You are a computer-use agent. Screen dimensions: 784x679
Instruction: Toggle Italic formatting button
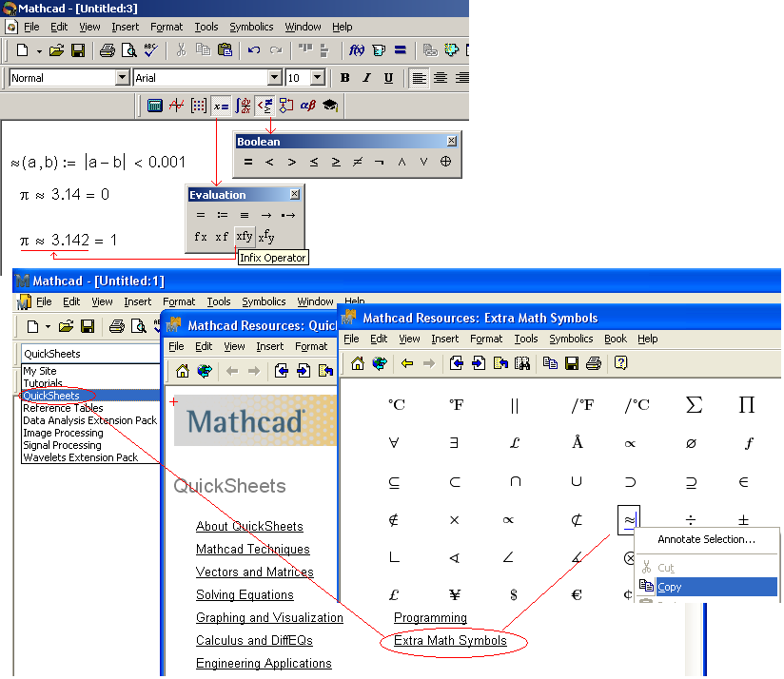[366, 77]
